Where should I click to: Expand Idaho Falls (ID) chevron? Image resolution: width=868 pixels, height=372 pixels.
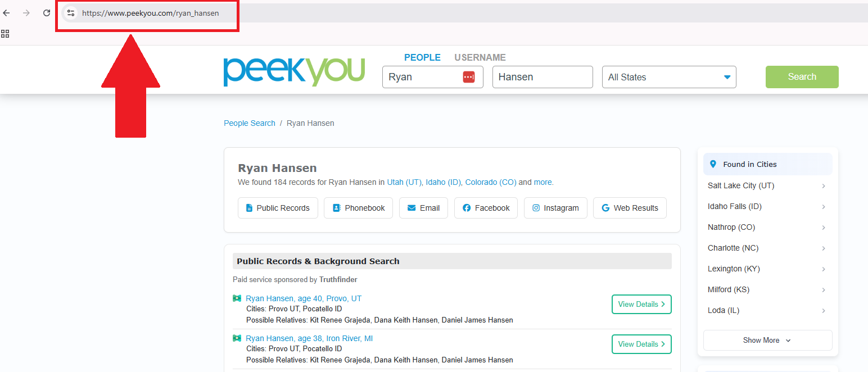[x=824, y=207]
